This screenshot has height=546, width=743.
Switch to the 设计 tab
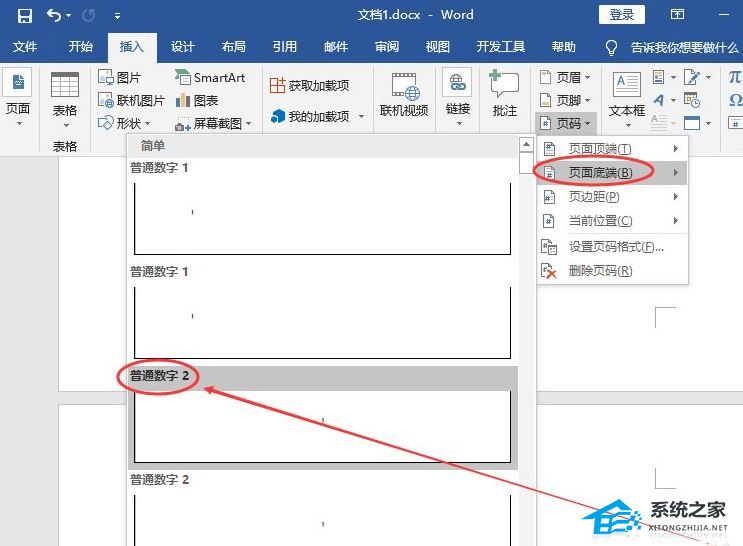click(x=182, y=46)
